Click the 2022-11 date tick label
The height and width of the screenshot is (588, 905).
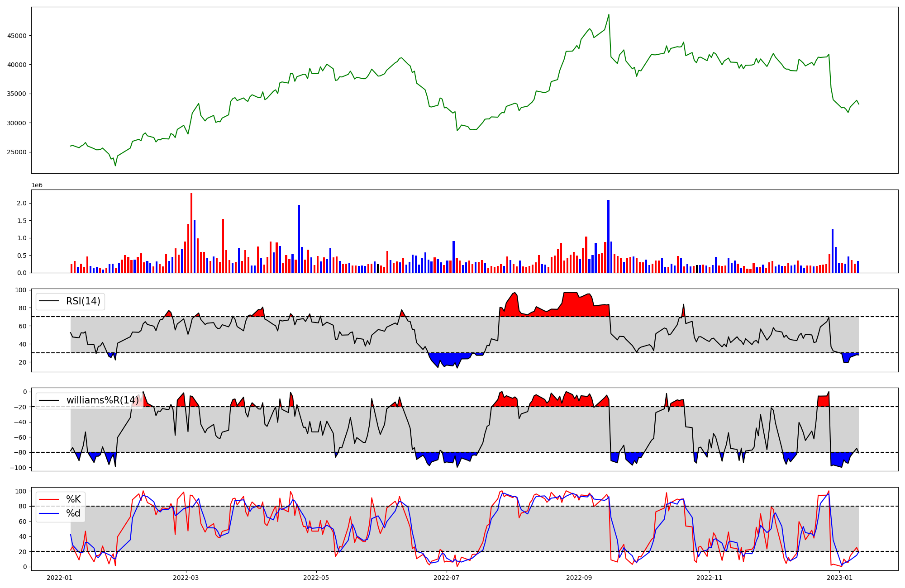[x=709, y=578]
